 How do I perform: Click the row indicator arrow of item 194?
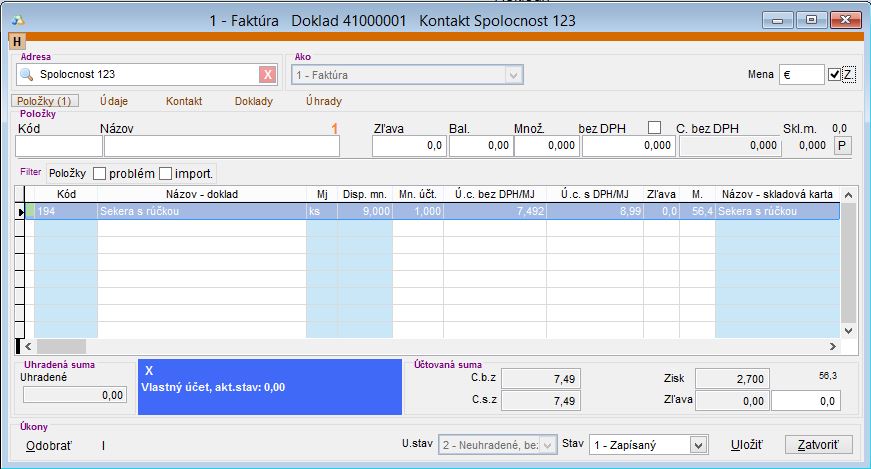(x=22, y=211)
